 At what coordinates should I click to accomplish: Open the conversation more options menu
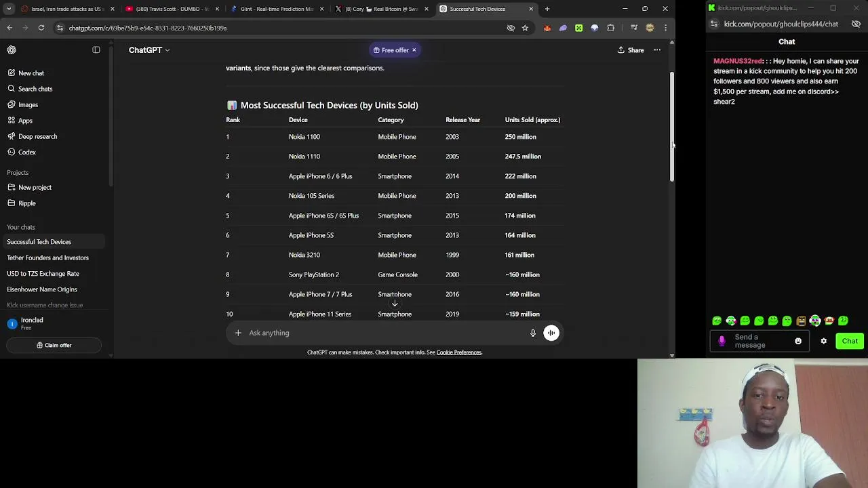click(657, 50)
